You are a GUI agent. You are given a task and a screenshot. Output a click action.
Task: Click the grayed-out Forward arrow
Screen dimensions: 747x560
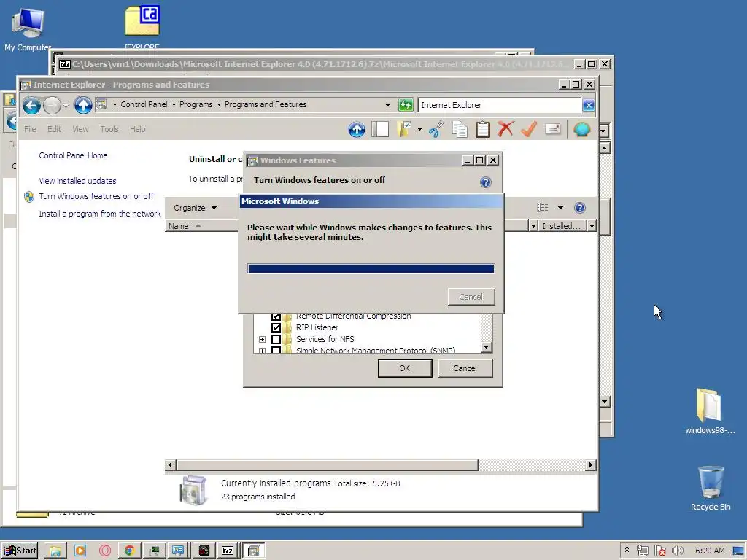[52, 105]
